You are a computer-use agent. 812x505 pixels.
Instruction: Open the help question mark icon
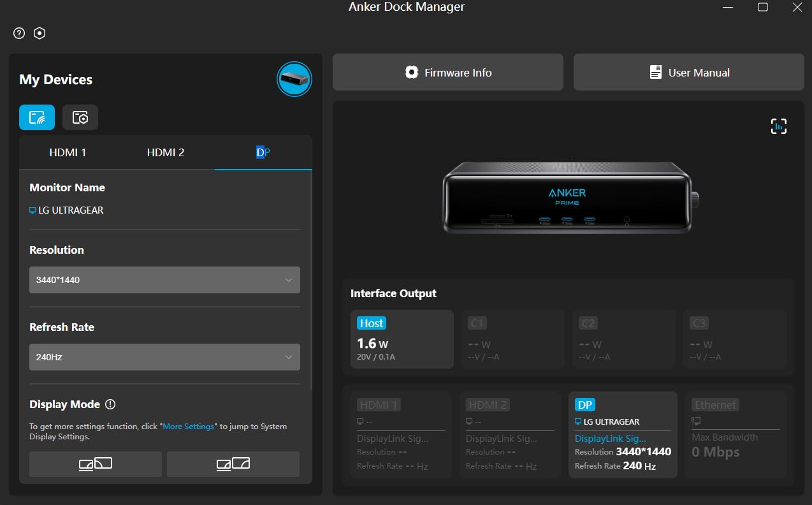tap(19, 33)
